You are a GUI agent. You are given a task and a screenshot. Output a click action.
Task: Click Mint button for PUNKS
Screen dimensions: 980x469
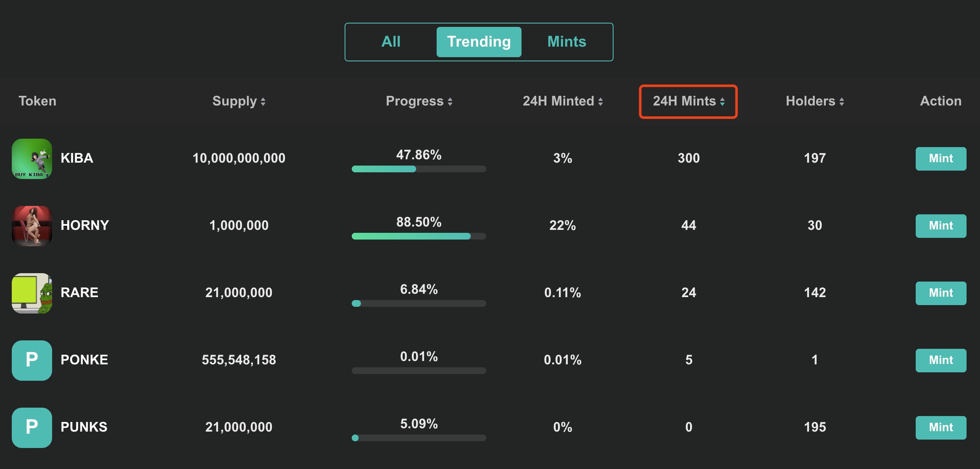(941, 428)
